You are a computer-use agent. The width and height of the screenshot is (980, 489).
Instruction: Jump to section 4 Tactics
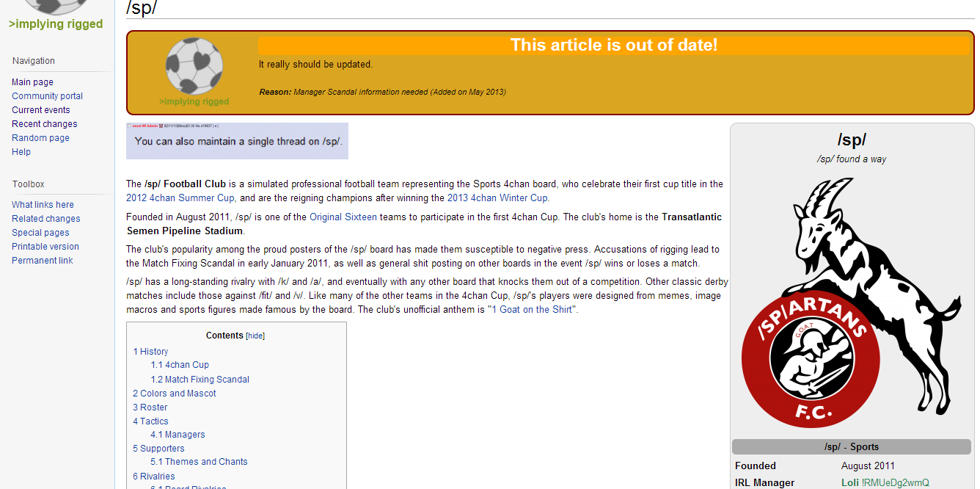pos(150,421)
